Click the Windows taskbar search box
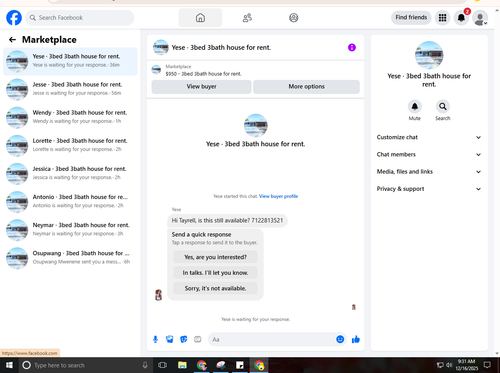This screenshot has height=373, width=500. [85, 365]
